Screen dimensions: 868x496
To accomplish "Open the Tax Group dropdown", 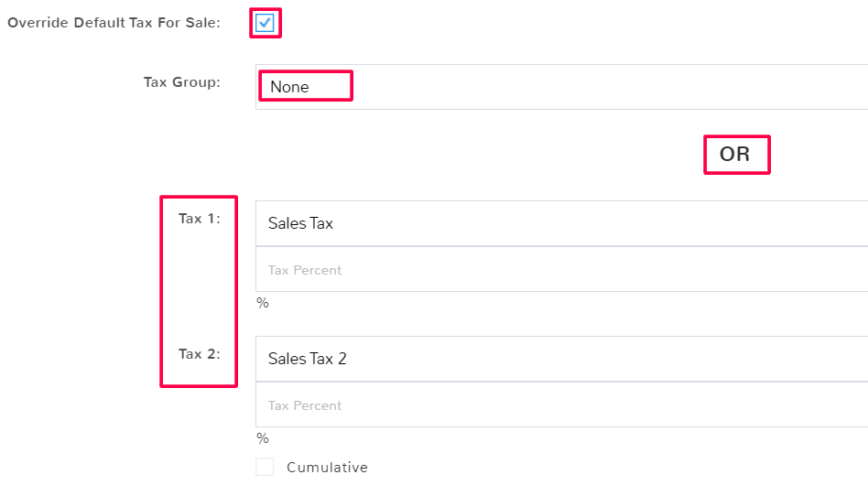I will tap(561, 87).
